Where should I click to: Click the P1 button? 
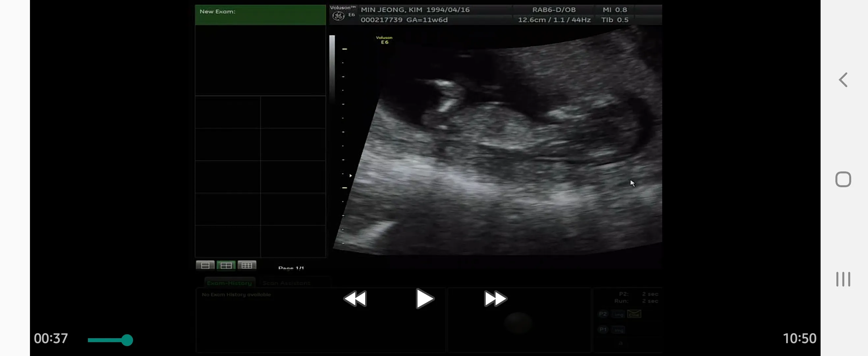tap(603, 329)
